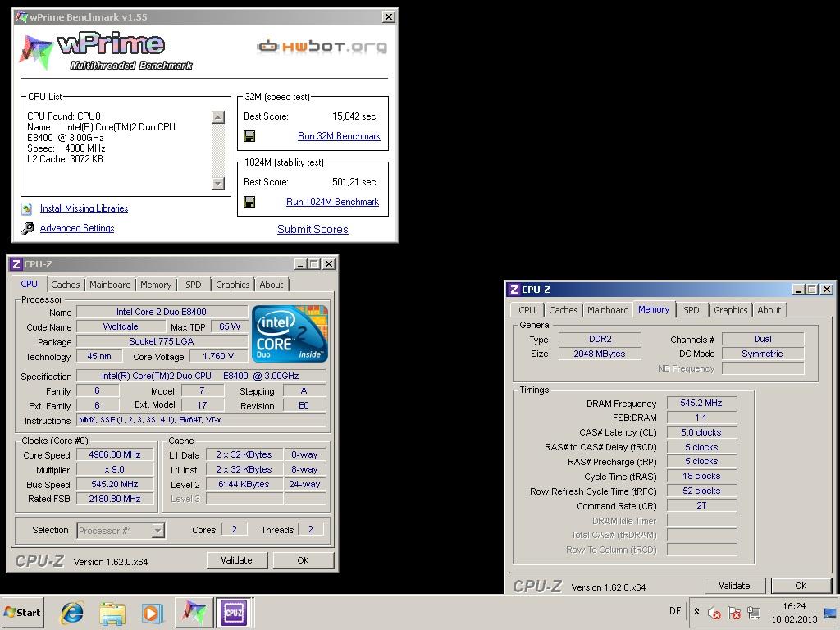This screenshot has width=840, height=630.
Task: Click the Size value 2048 MBytes
Action: (x=600, y=354)
